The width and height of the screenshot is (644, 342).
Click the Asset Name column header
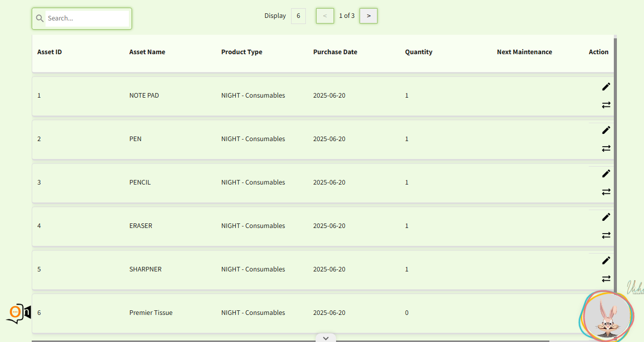[x=147, y=52]
